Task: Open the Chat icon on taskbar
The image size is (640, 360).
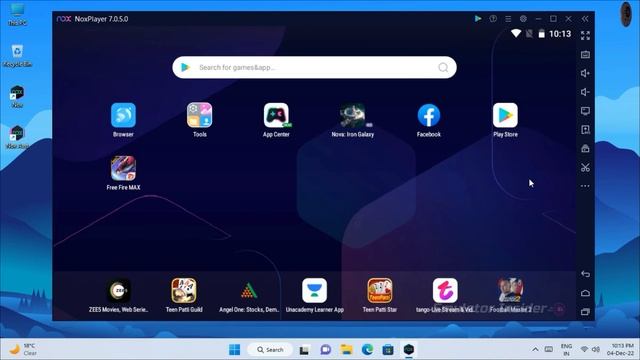Action: 326,349
